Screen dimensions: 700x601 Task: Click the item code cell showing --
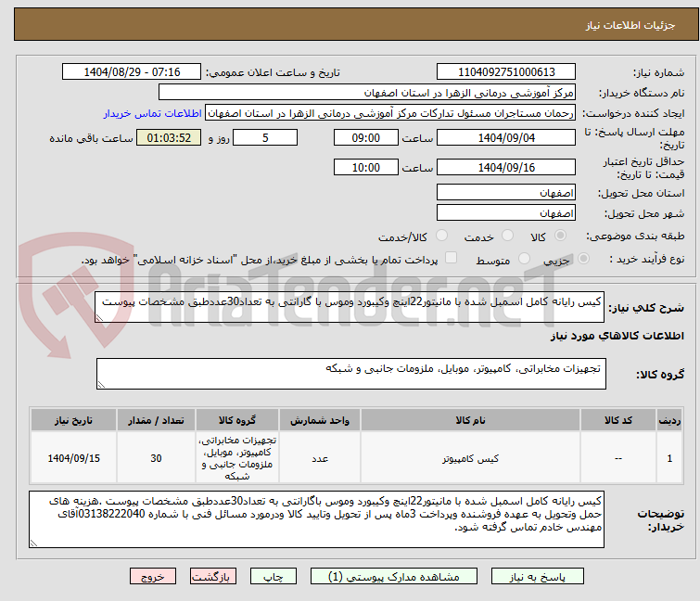[618, 458]
